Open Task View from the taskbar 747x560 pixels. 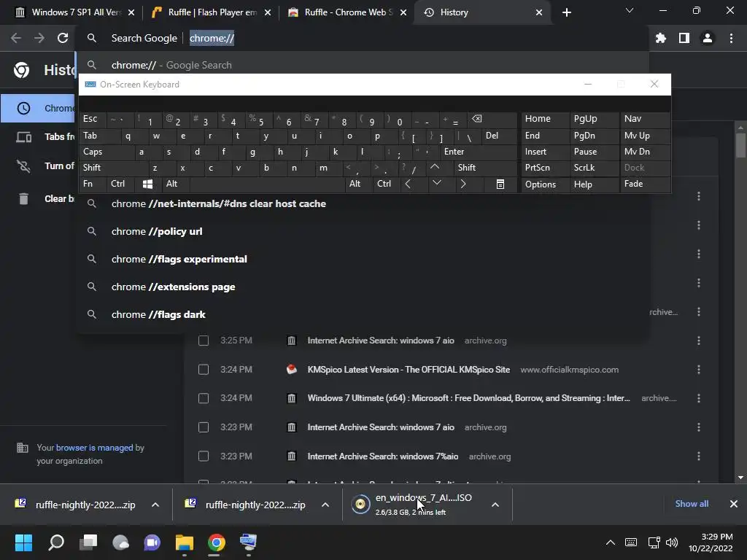[x=88, y=542]
